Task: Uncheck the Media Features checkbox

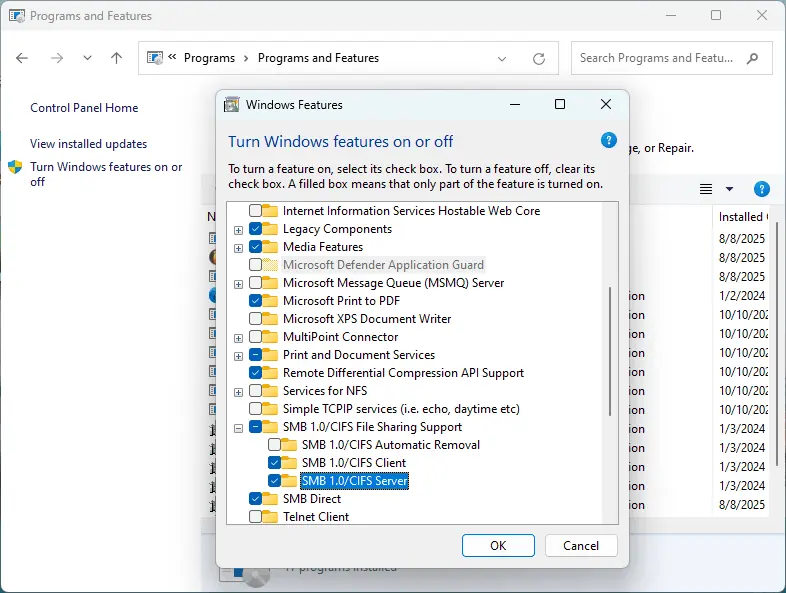Action: 255,247
